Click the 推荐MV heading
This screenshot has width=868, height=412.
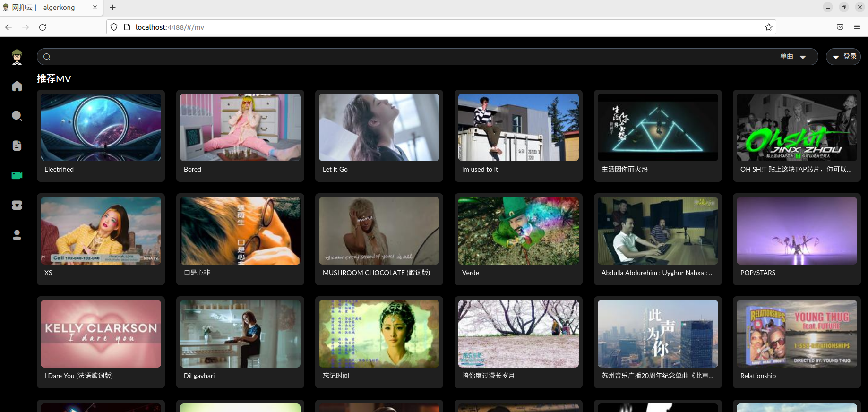click(54, 78)
